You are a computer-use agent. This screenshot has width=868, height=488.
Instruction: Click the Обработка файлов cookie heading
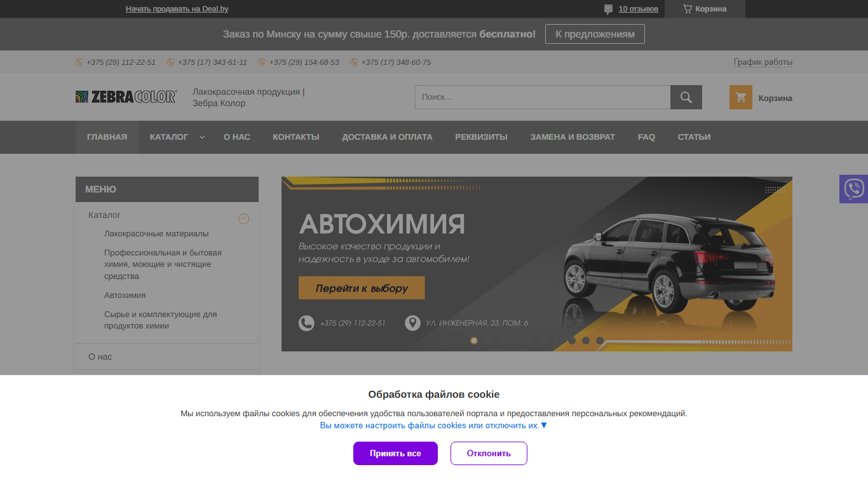tap(434, 394)
